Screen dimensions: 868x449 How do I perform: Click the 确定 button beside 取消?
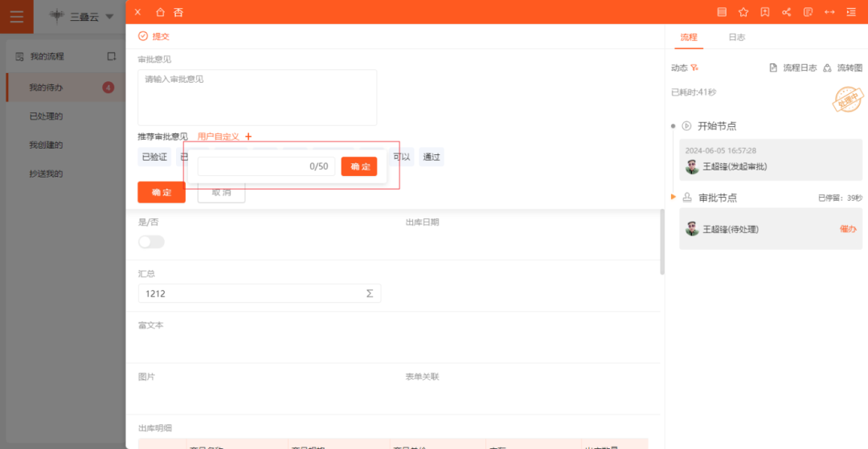[x=162, y=193]
